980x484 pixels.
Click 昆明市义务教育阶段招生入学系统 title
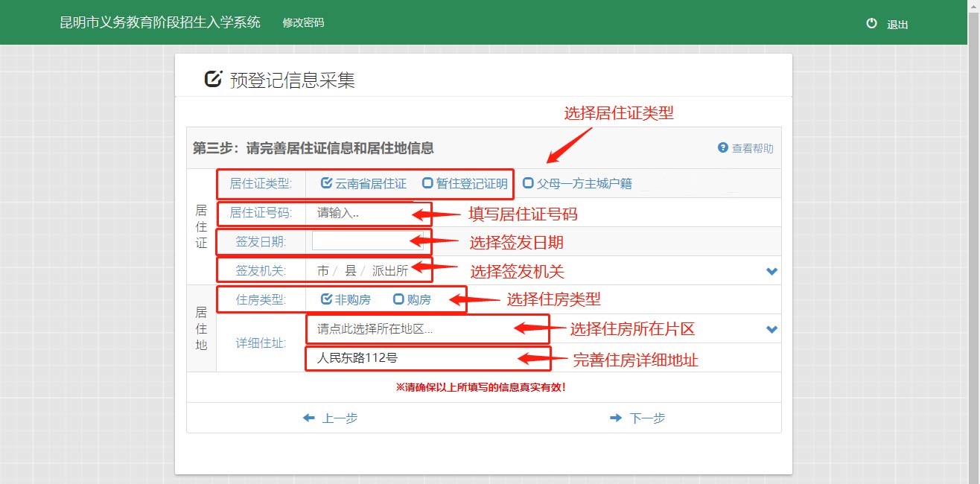[160, 22]
